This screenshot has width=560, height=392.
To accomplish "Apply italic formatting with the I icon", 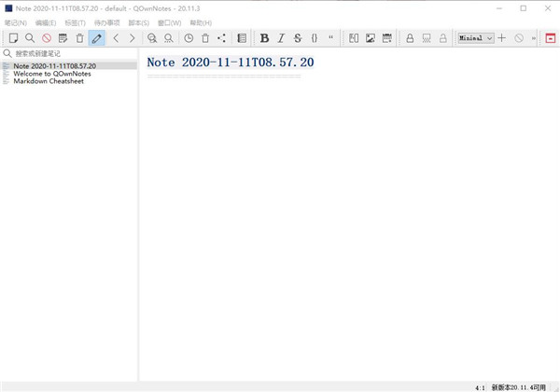I will (x=281, y=38).
